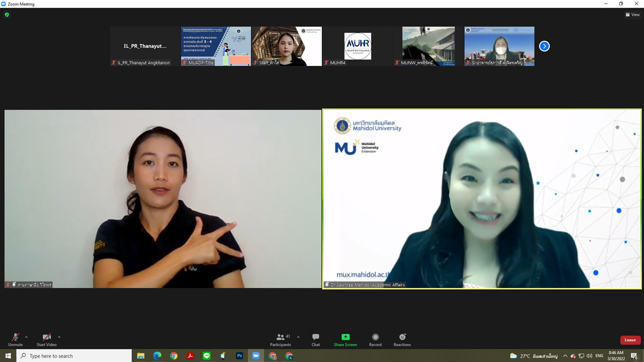The image size is (644, 362).
Task: Open the View layout menu
Action: 632,14
